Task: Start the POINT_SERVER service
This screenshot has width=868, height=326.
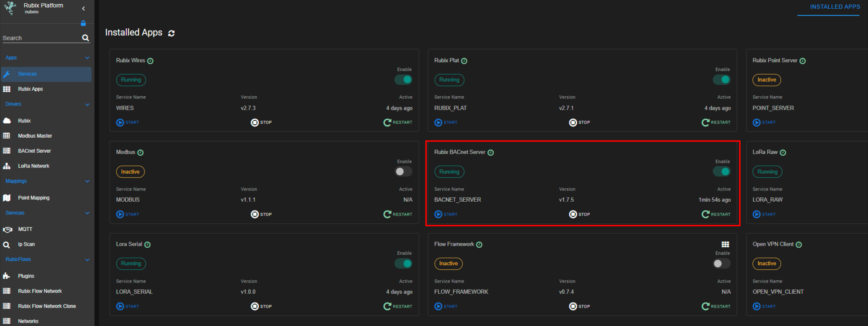Action: pyautogui.click(x=765, y=122)
